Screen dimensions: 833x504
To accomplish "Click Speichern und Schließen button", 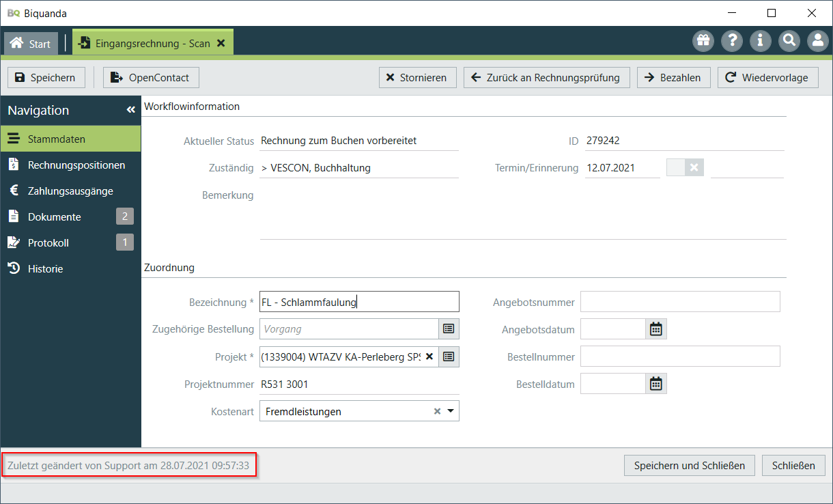I will tap(689, 466).
